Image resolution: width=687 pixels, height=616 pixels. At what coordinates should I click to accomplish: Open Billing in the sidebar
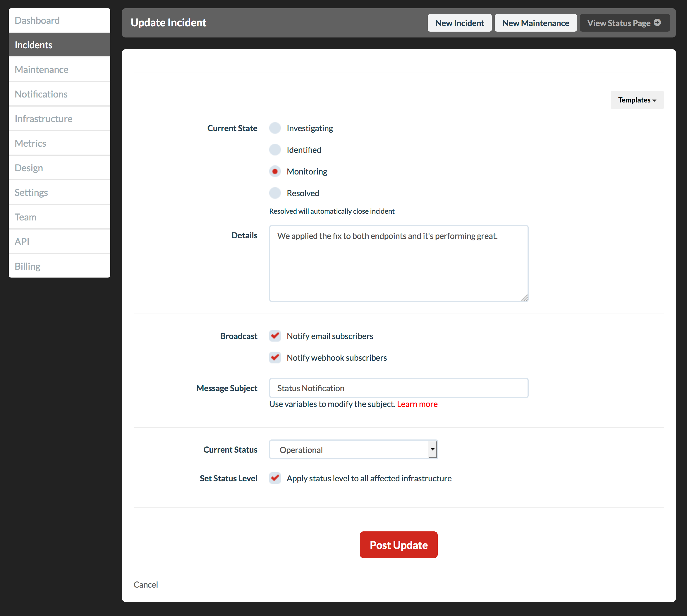click(x=59, y=266)
